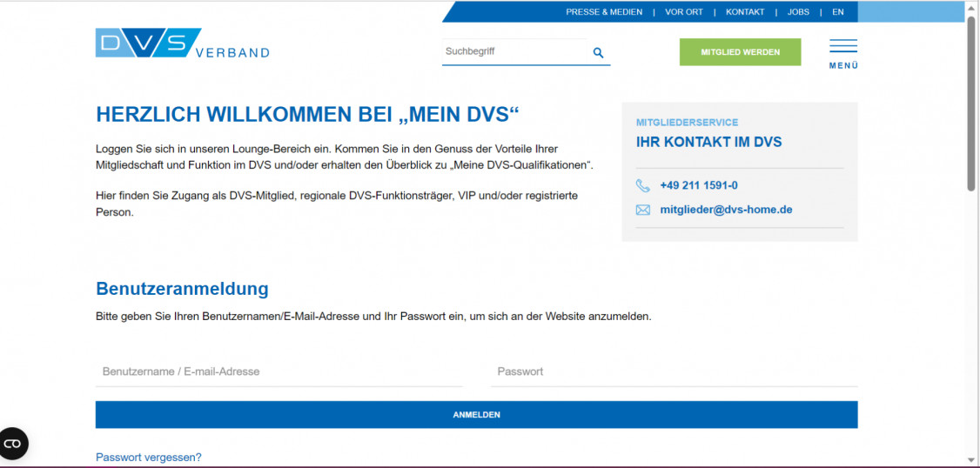Open Presse & Medien in top bar
The image size is (980, 468).
604,12
